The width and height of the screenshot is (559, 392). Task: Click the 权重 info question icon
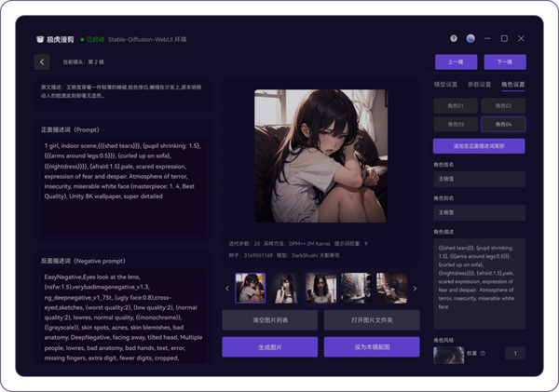[x=483, y=353]
